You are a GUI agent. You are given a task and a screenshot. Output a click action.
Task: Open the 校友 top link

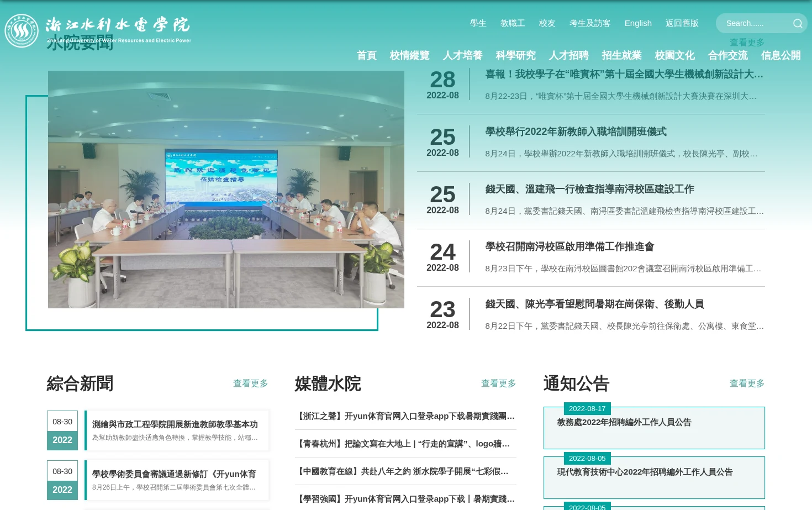point(547,23)
